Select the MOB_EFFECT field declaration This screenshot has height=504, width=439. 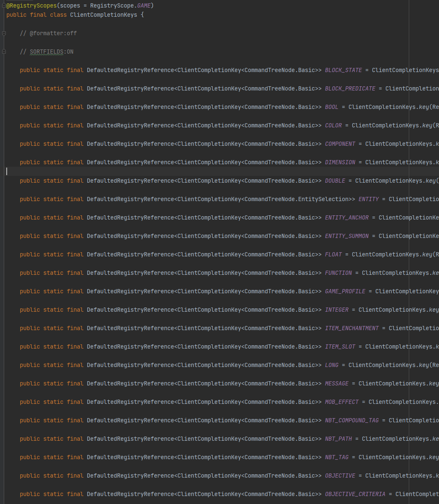(x=341, y=402)
